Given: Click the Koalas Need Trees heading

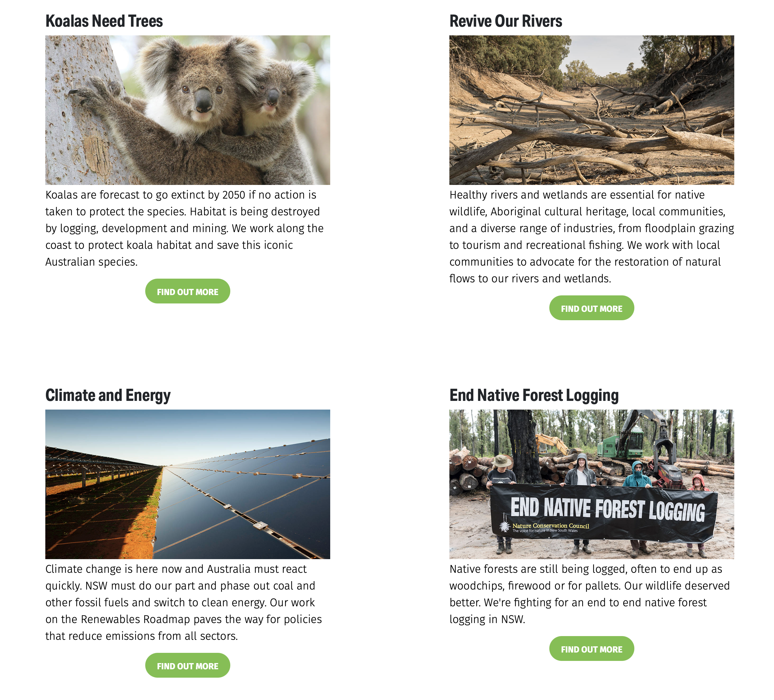Looking at the screenshot, I should 104,21.
